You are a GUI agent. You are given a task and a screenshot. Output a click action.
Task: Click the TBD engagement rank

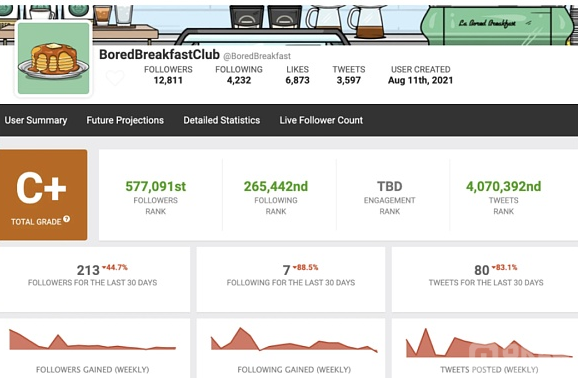tap(390, 186)
